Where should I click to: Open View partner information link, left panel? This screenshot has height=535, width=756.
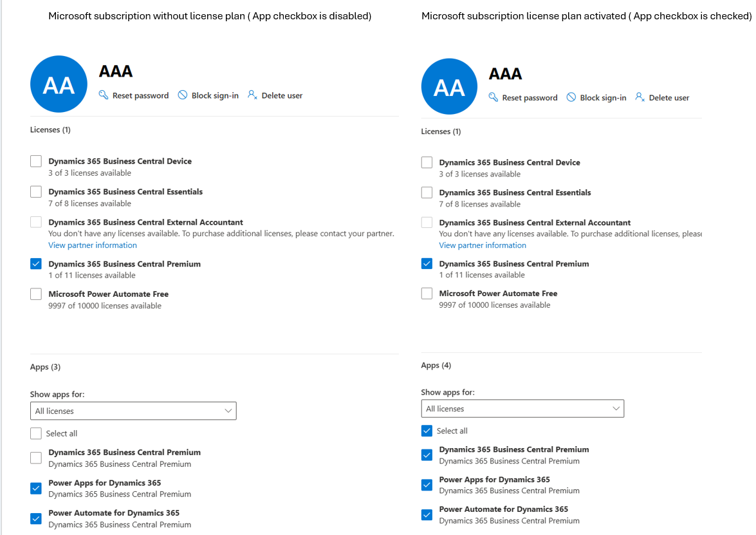click(x=93, y=245)
